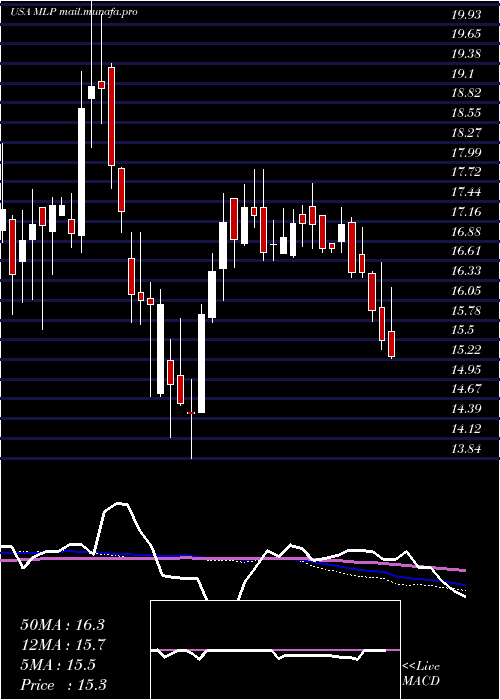The image size is (500, 700).
Task: Click the 19.93 price axis label
Action: click(x=466, y=15)
